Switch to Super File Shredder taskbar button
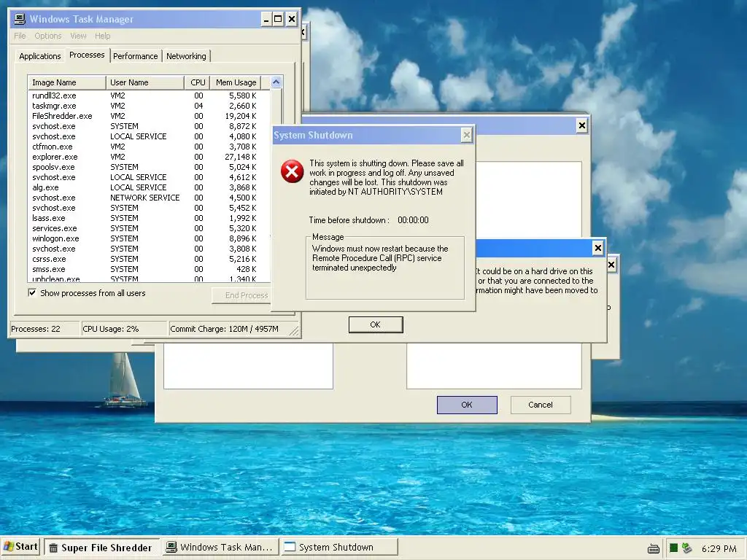This screenshot has width=747, height=560. [101, 547]
